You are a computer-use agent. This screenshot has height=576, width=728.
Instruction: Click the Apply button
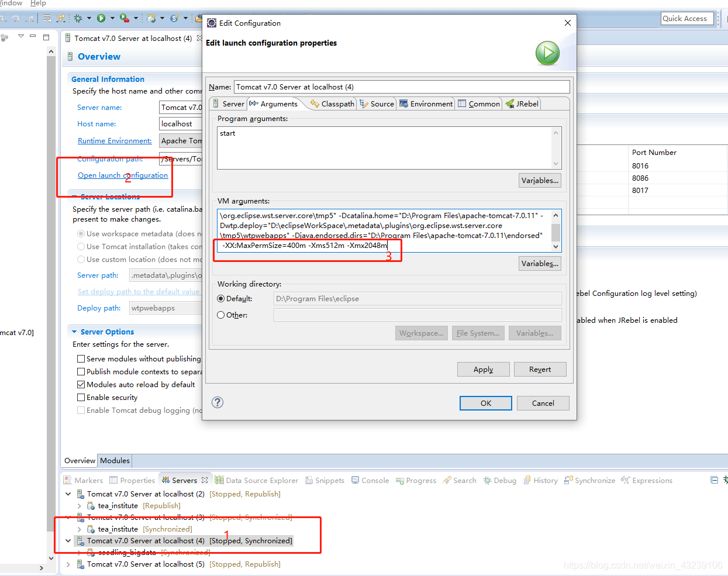(483, 370)
